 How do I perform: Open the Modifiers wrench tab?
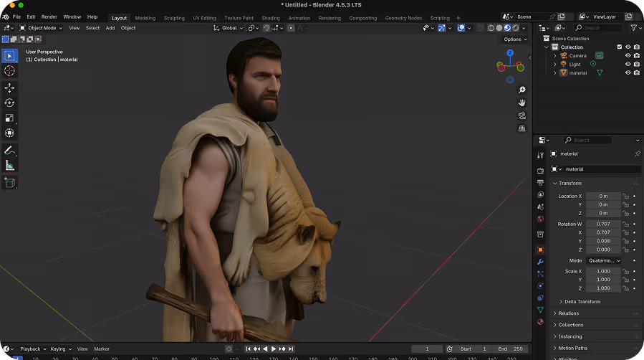[x=541, y=262]
